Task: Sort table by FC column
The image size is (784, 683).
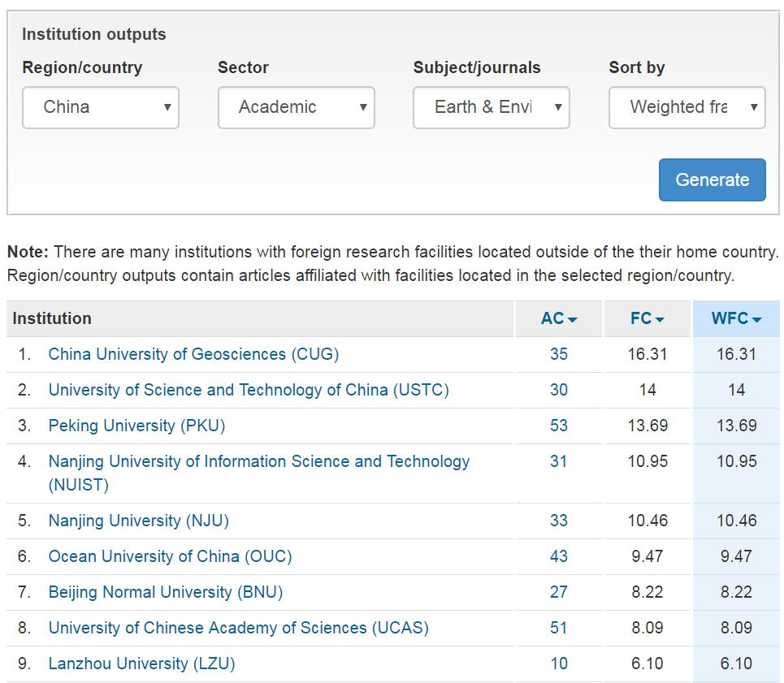Action: point(647,318)
